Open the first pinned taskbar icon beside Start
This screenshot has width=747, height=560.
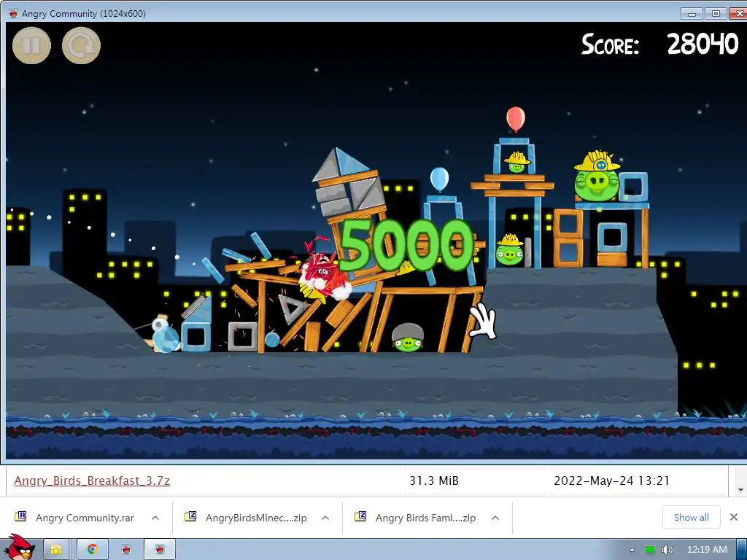click(x=56, y=550)
